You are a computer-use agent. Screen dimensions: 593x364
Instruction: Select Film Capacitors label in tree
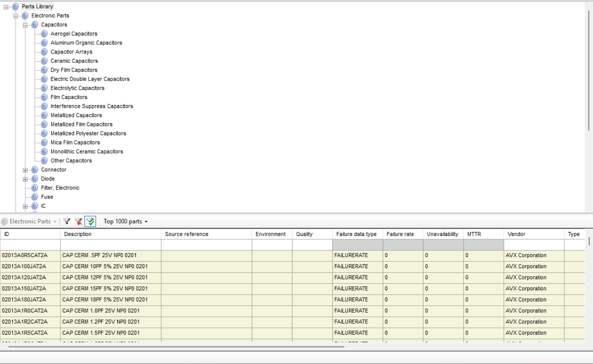click(69, 97)
